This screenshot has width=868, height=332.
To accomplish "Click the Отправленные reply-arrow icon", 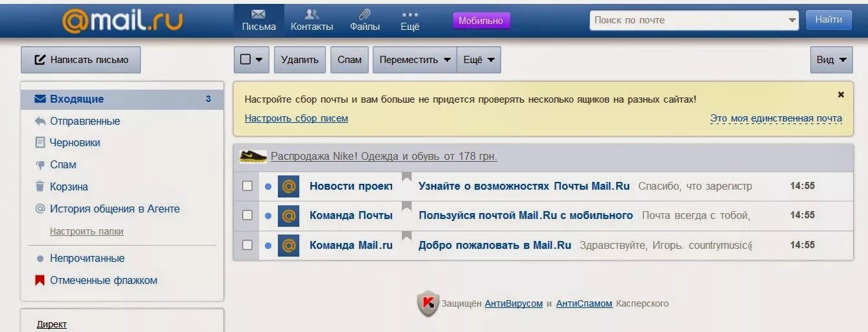I will click(x=40, y=121).
